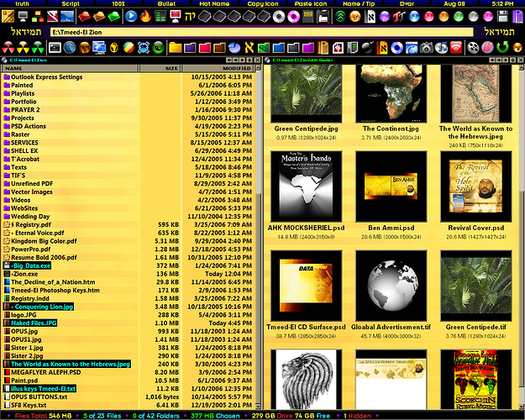Click the red TT text icon
Viewport: 525px width, 420px height.
point(399,17)
